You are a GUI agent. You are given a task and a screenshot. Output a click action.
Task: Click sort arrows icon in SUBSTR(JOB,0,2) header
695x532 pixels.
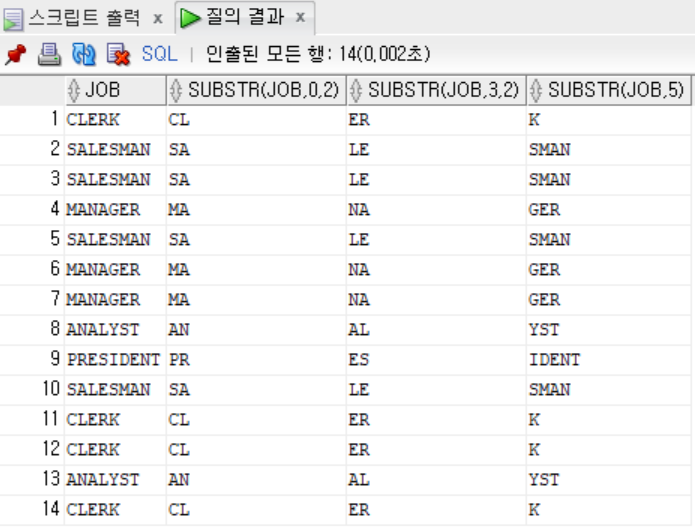176,90
